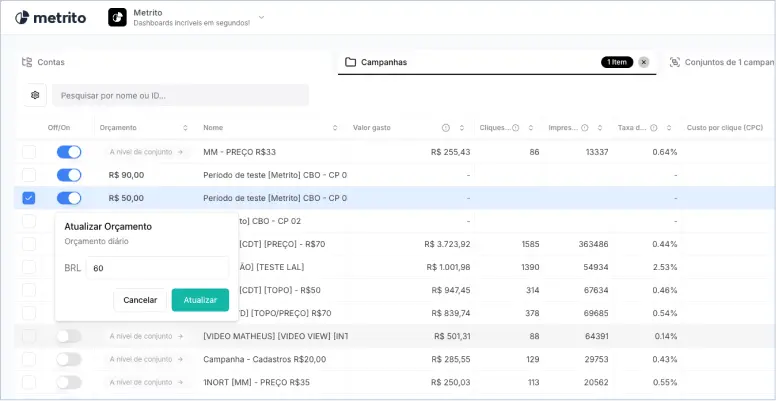The height and width of the screenshot is (401, 776).
Task: Switch to the Contas tab
Action: pos(50,62)
